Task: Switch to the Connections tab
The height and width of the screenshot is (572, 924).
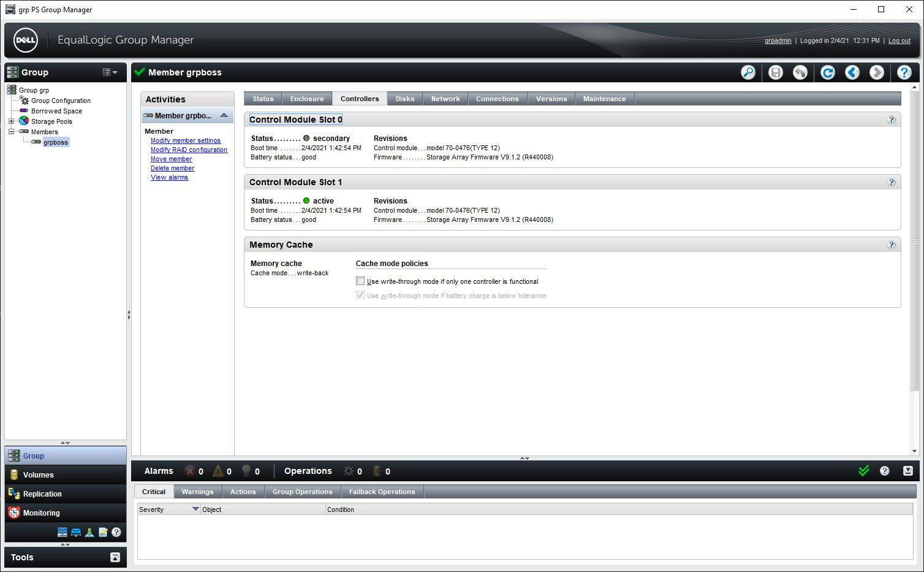Action: coord(498,99)
